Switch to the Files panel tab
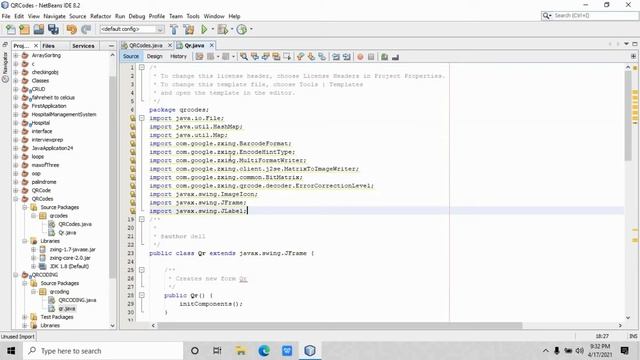Image resolution: width=640 pixels, height=360 pixels. 49,46
